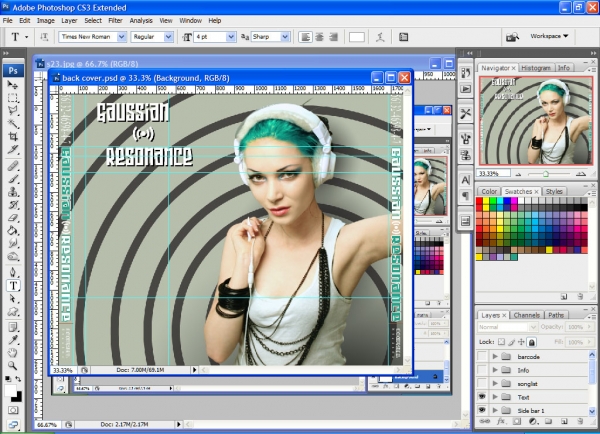
Task: Select the Slice tool
Action: tap(13, 149)
